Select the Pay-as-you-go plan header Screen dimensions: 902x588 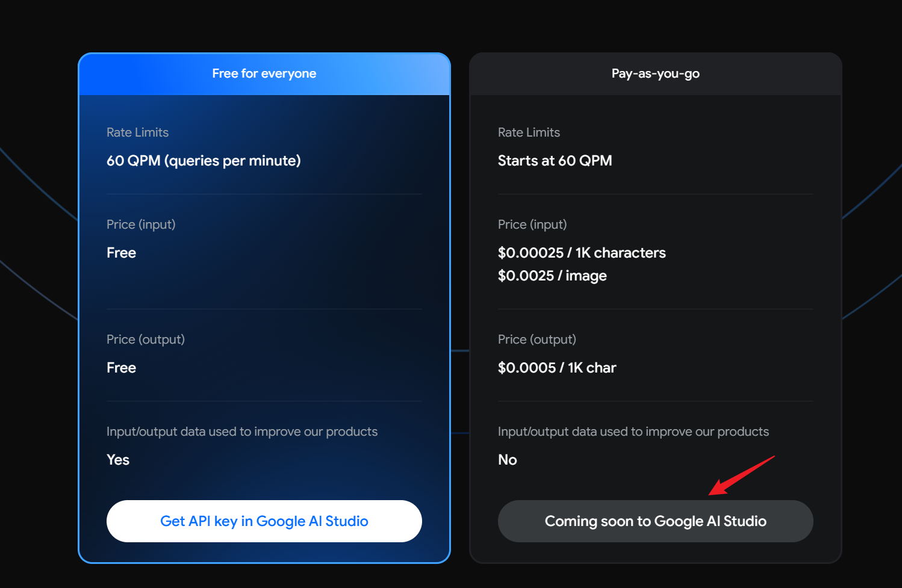pyautogui.click(x=655, y=73)
